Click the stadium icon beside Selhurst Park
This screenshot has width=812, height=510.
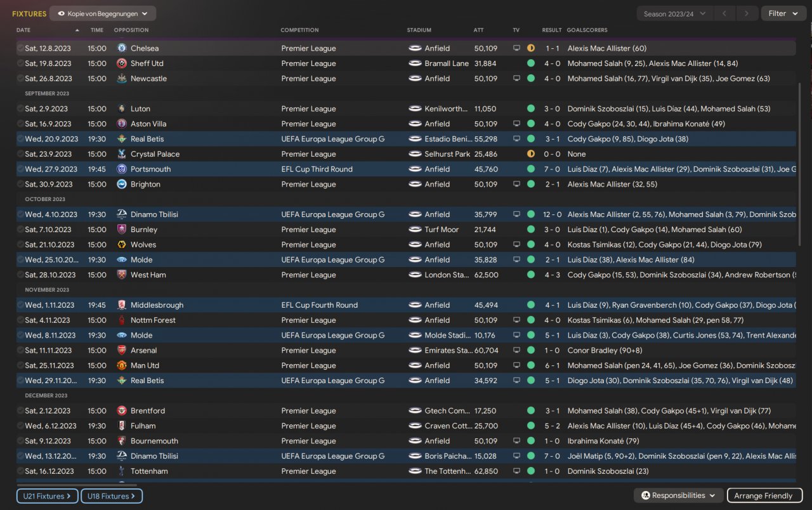tap(415, 154)
